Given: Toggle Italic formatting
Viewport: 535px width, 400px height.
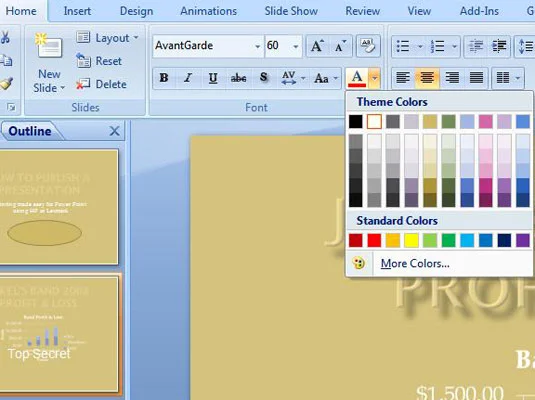Looking at the screenshot, I should (x=188, y=78).
